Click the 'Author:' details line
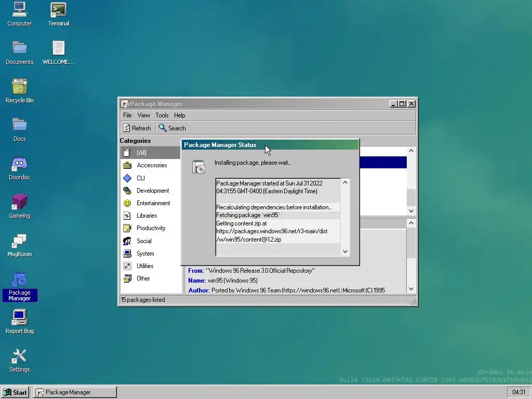Image resolution: width=532 pixels, height=399 pixels. click(286, 290)
